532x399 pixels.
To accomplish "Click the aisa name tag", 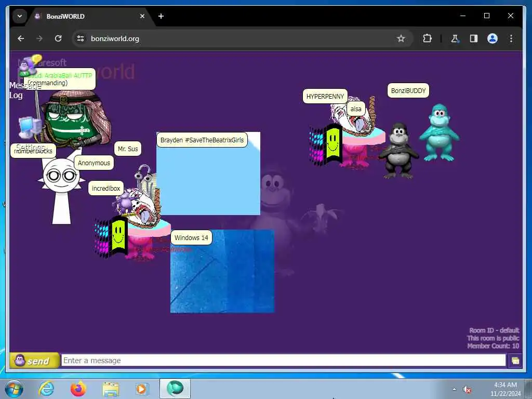I will 356,109.
